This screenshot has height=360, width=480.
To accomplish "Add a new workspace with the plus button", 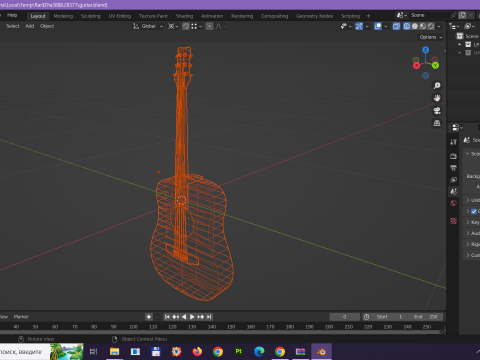I will [x=368, y=16].
